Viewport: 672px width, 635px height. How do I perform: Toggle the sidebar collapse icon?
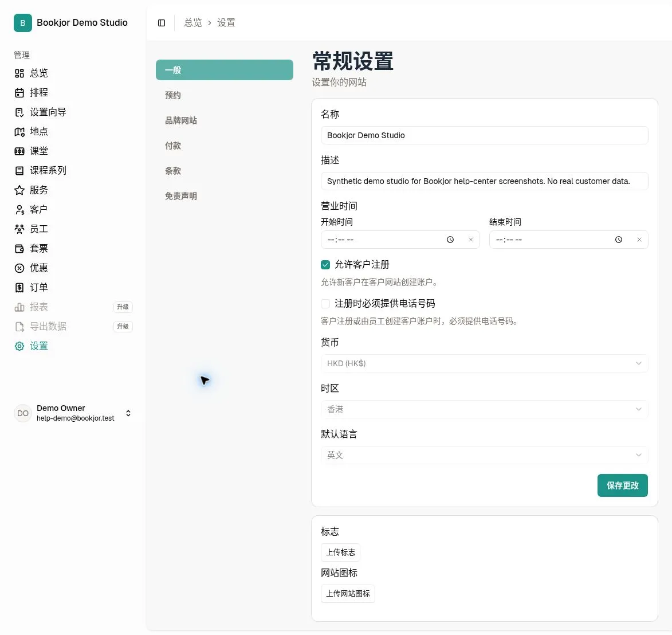(x=162, y=23)
